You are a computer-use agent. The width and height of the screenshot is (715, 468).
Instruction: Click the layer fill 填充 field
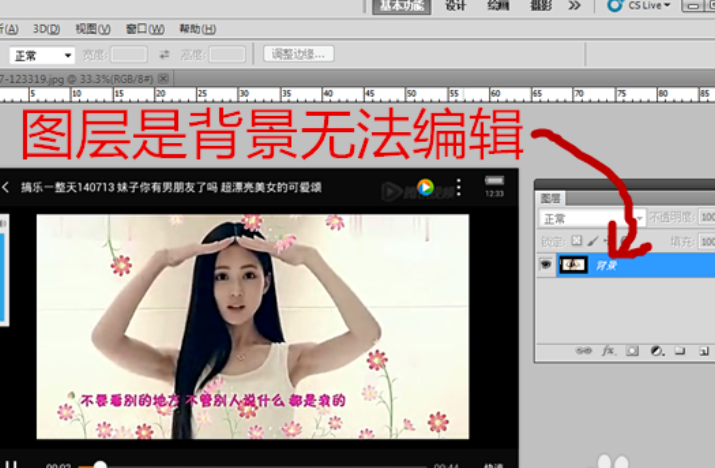(x=707, y=241)
